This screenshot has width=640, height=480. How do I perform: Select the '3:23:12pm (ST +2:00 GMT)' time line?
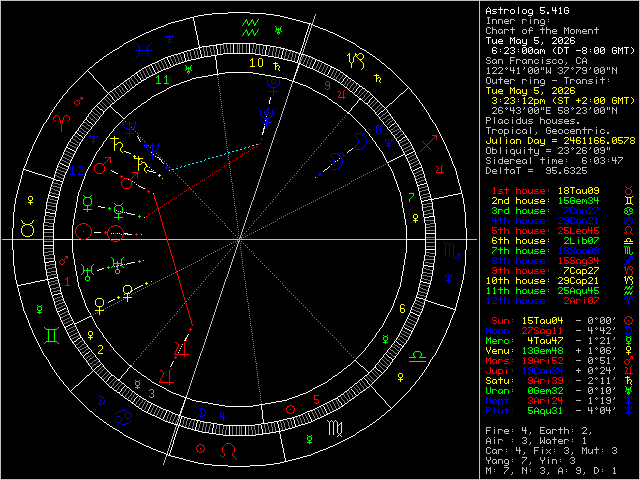(563, 101)
